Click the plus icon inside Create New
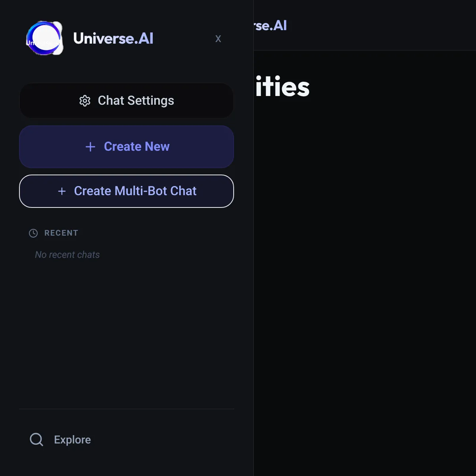This screenshot has width=476, height=476. click(x=90, y=147)
